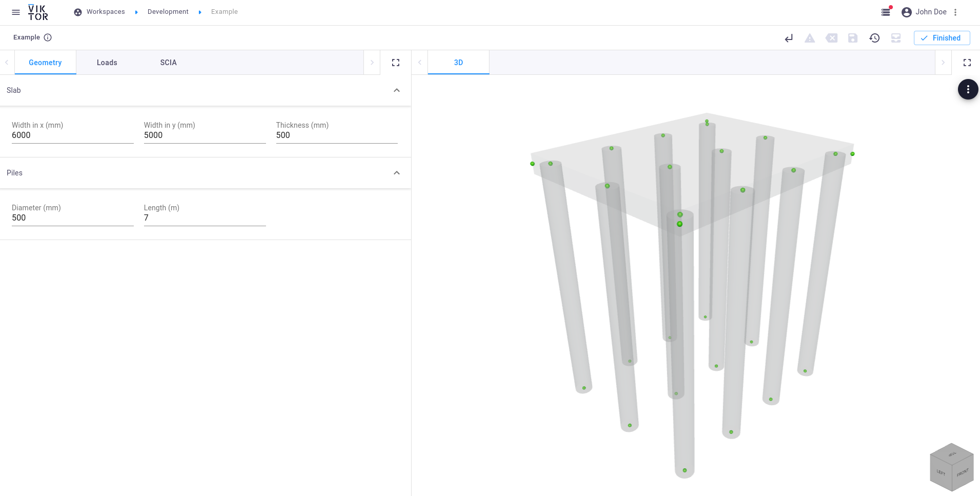This screenshot has width=980, height=496.
Task: Switch to the Loads tab
Action: tap(107, 63)
